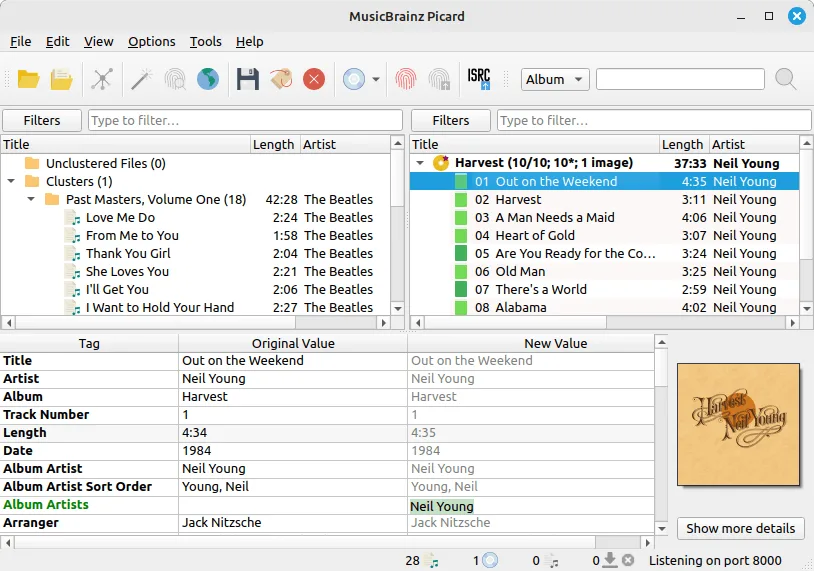The image size is (814, 571).
Task: Open the View menu
Action: click(99, 42)
